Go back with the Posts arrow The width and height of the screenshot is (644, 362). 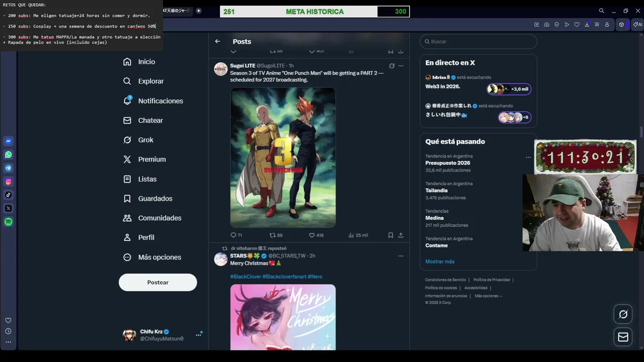click(217, 41)
